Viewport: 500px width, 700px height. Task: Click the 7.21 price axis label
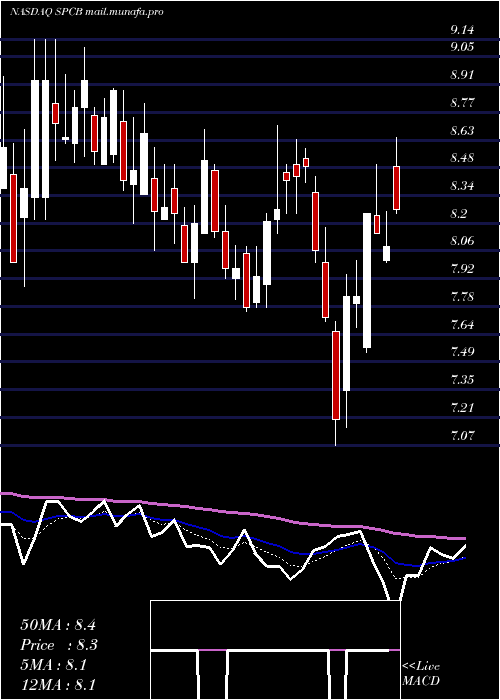point(462,408)
